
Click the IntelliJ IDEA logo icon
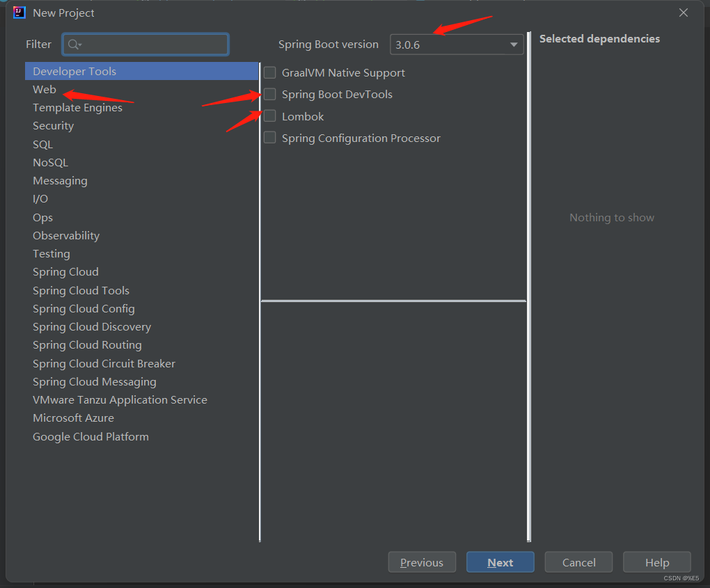coord(19,13)
